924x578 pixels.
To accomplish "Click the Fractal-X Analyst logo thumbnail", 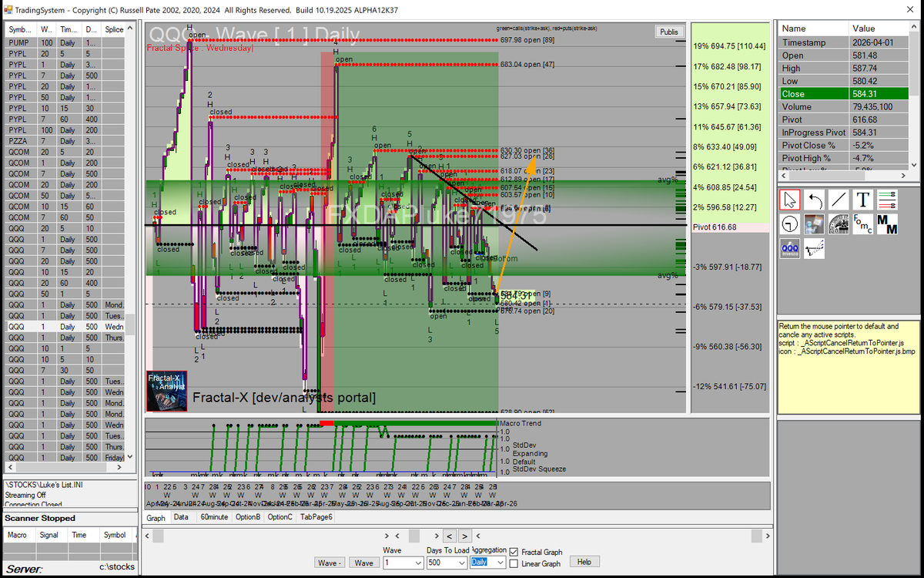I will pos(166,391).
